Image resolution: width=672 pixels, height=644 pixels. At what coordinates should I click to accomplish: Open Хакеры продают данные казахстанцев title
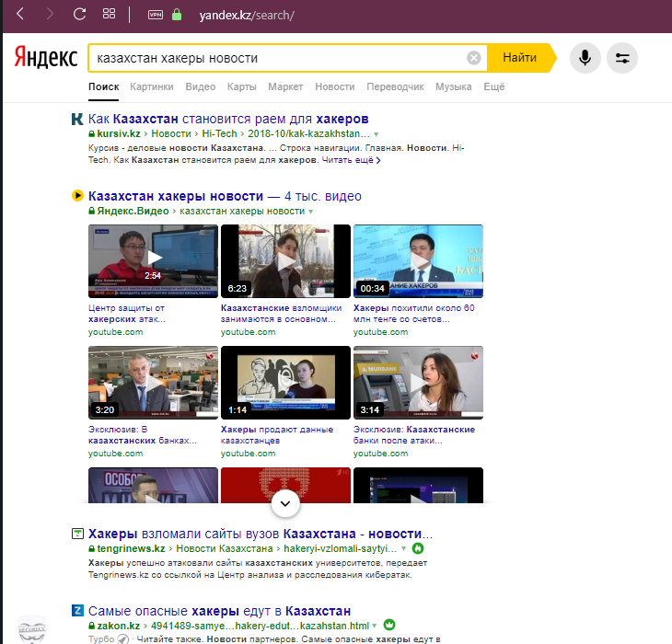277,434
